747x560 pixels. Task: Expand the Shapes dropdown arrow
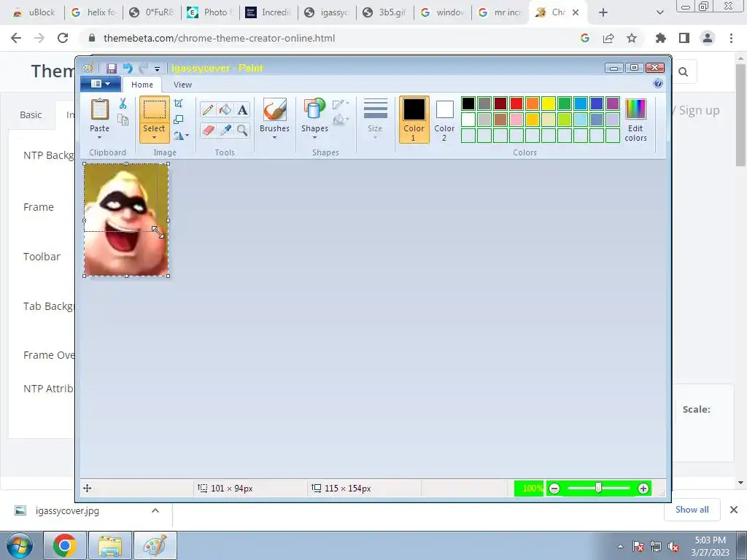pos(314,138)
